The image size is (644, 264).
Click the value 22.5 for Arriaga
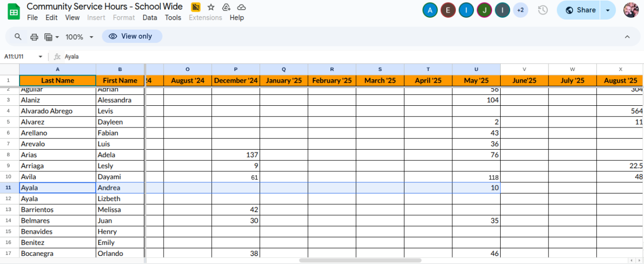620,166
